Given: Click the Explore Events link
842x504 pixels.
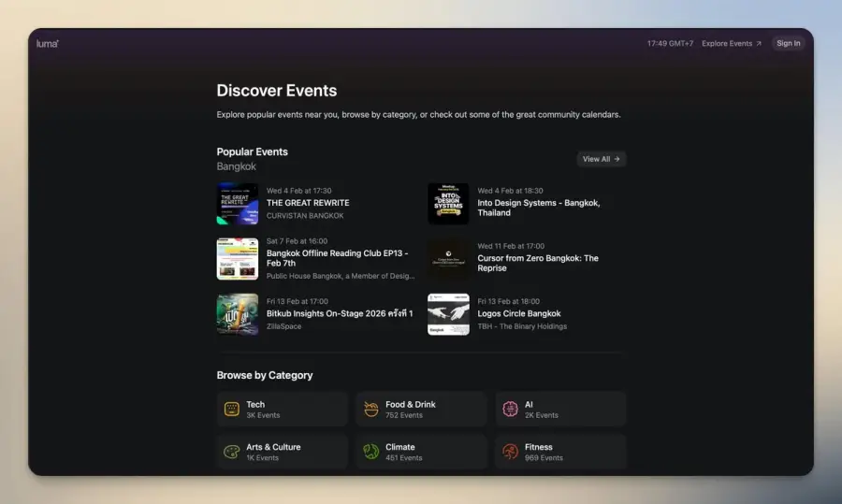Looking at the screenshot, I should (x=732, y=43).
